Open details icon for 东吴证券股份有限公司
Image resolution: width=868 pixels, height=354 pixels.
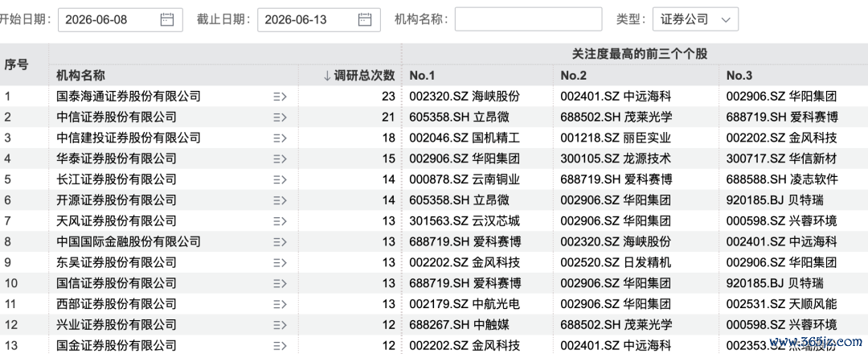280,262
